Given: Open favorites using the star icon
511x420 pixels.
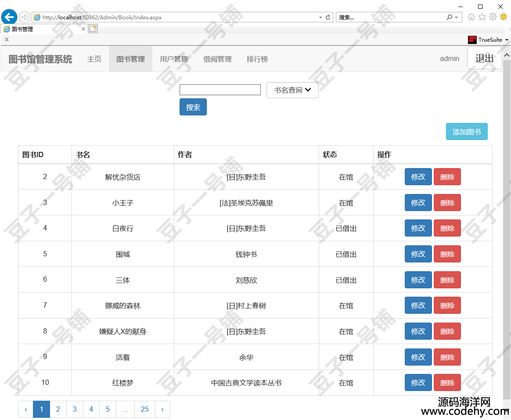Looking at the screenshot, I should tap(482, 17).
